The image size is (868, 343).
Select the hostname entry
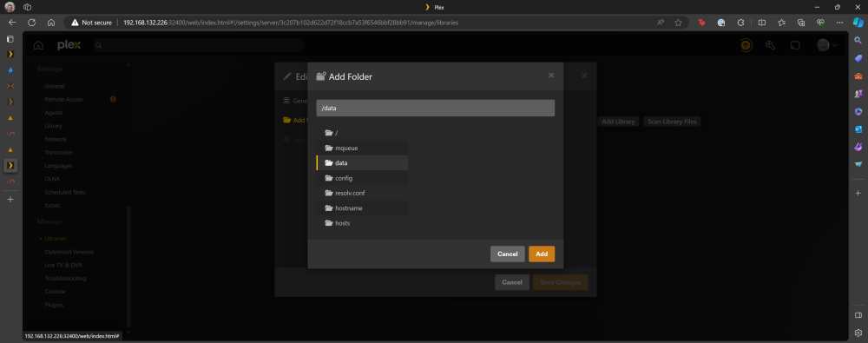[362, 208]
